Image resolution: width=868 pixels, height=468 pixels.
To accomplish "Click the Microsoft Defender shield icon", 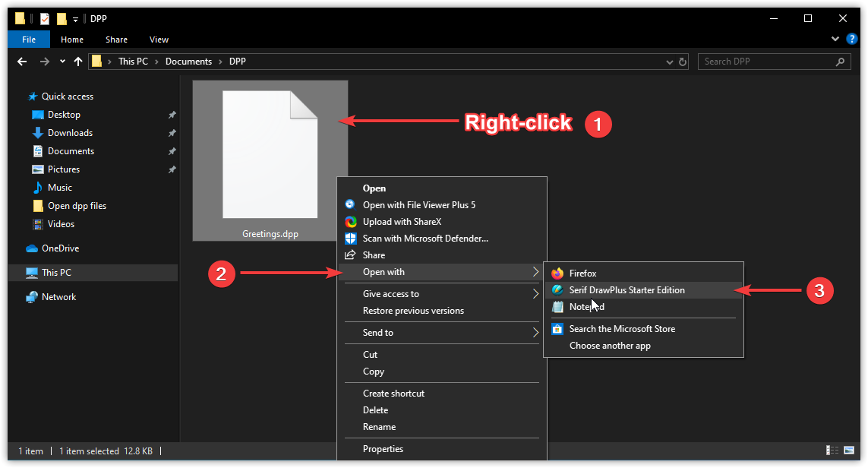I will (350, 239).
